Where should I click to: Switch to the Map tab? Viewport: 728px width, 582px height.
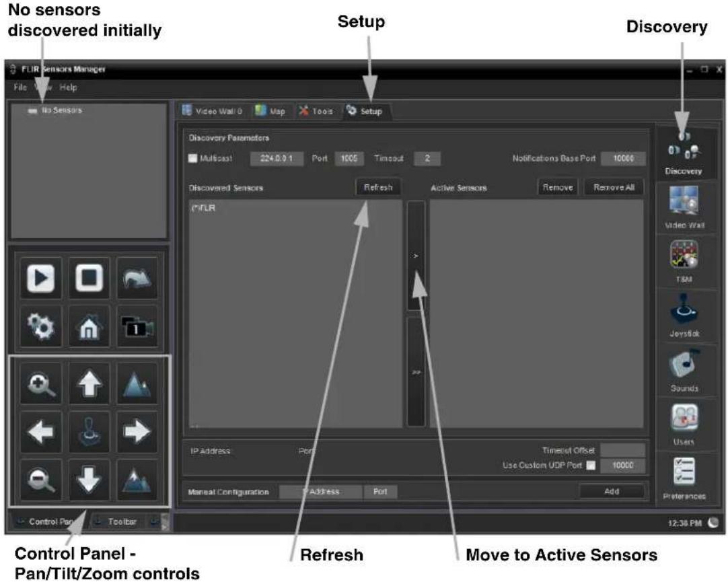tap(270, 111)
